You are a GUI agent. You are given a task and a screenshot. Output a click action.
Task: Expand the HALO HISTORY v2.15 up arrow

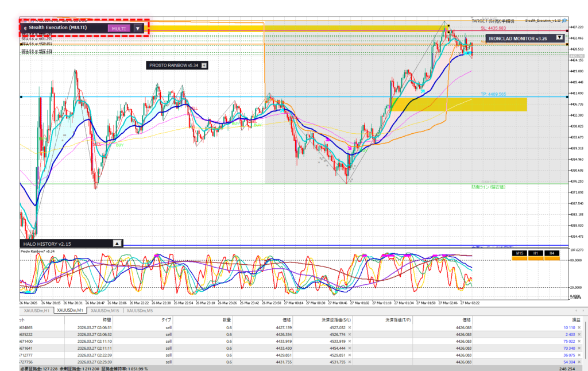(x=117, y=243)
